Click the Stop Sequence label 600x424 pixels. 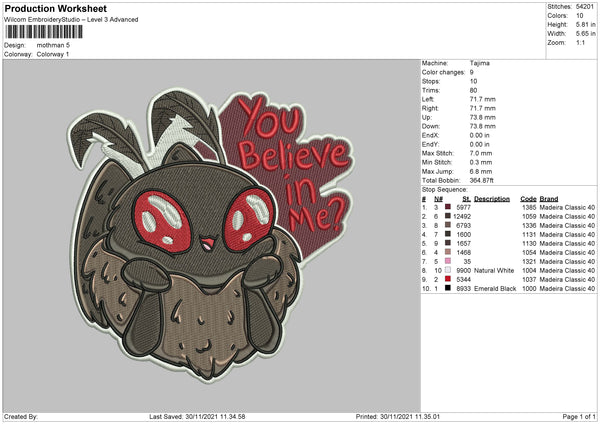(x=445, y=189)
